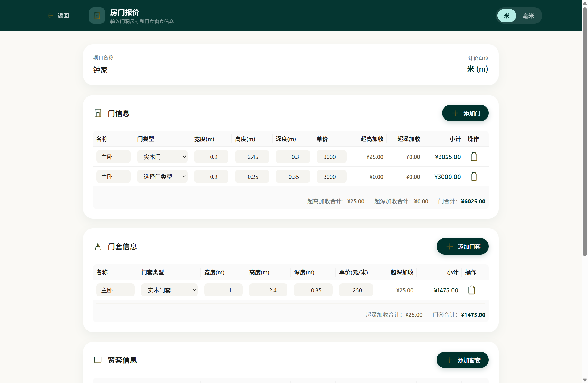Click the 门套类型 column header
The width and height of the screenshot is (588, 383).
(x=153, y=272)
